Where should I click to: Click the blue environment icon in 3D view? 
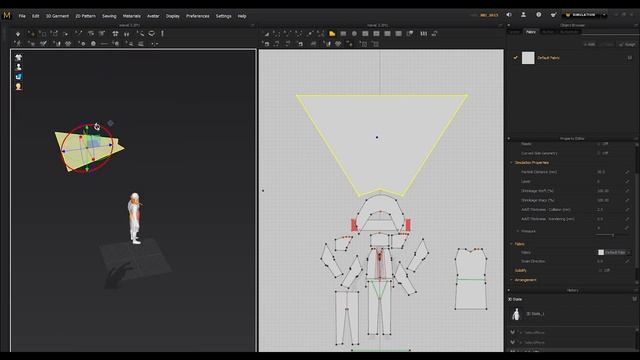coord(18,77)
